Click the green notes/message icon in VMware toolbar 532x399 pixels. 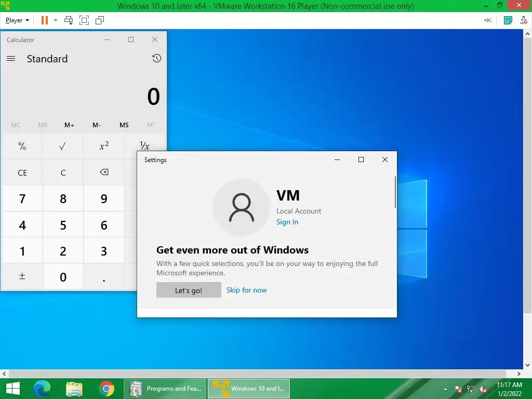click(508, 20)
